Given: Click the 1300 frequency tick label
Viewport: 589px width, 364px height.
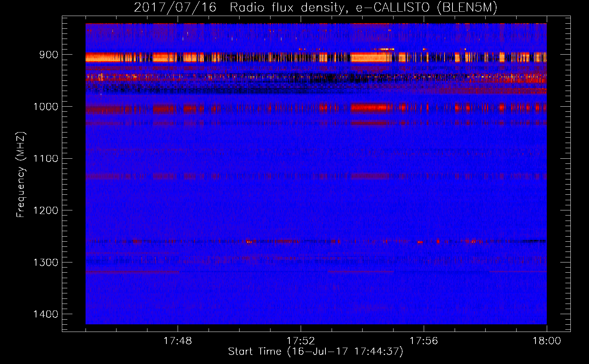Looking at the screenshot, I should [x=46, y=262].
